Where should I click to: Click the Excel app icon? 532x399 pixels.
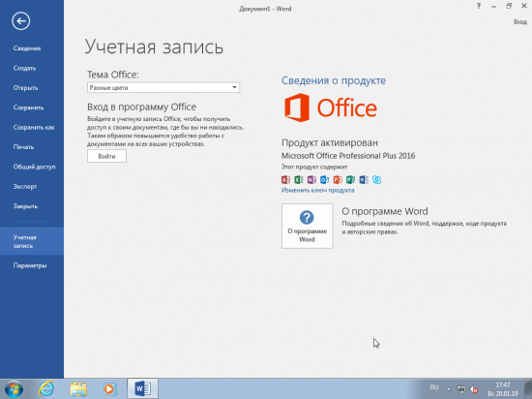coord(299,179)
